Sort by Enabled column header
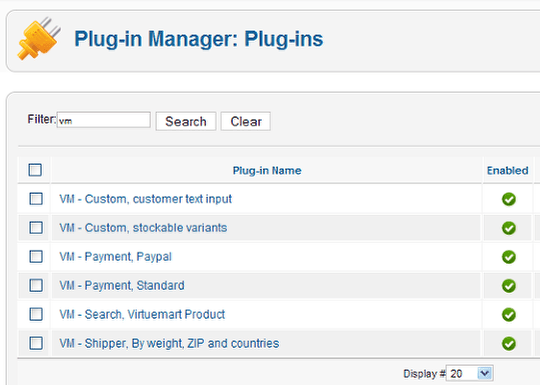Viewport: 540px width, 385px height. click(507, 170)
